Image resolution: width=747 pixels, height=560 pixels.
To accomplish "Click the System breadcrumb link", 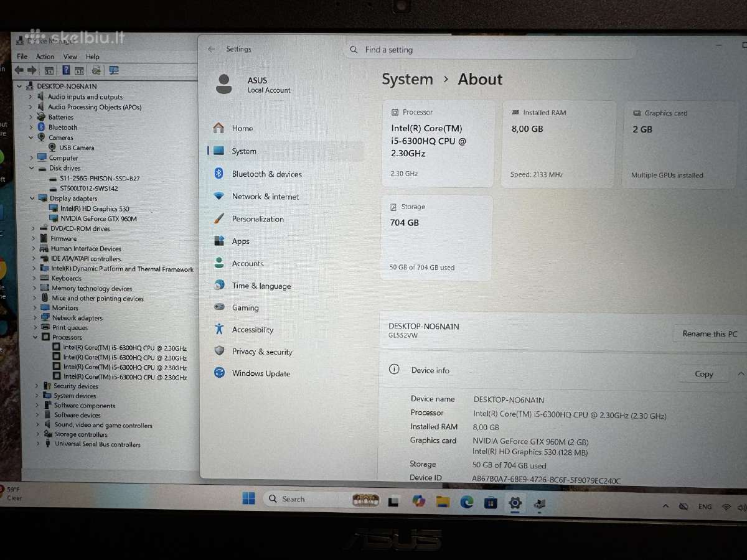I will pos(407,79).
